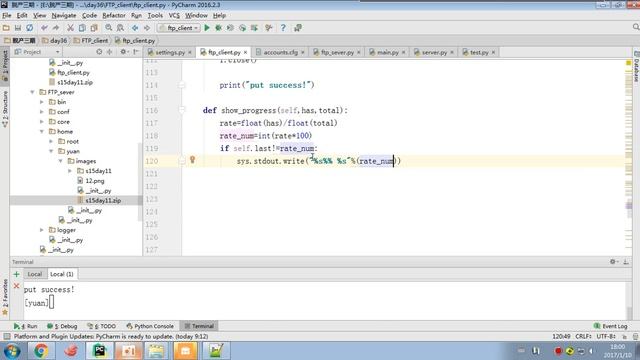
Task: Select 12.png in project tree
Action: click(95, 181)
